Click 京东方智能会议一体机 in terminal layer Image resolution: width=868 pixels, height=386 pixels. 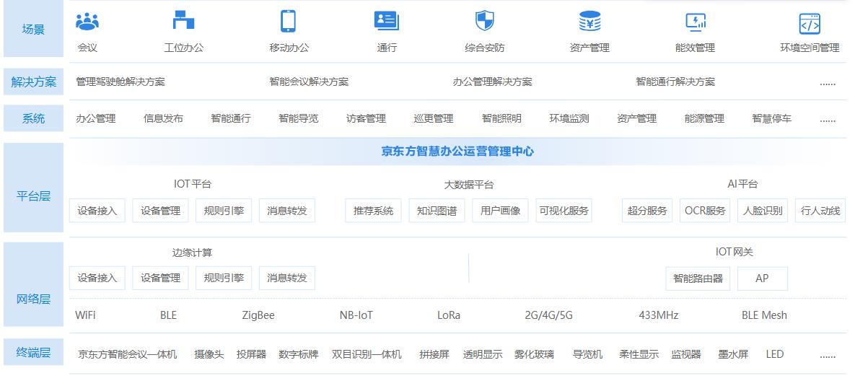128,354
